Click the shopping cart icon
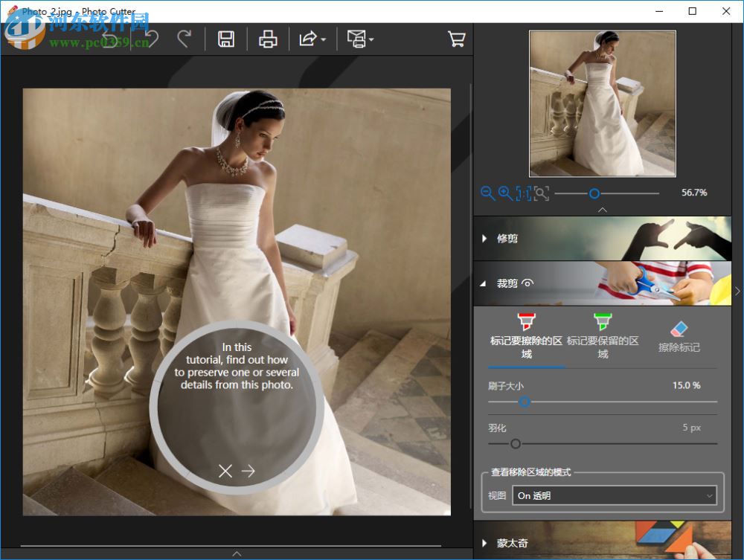This screenshot has height=560, width=744. tap(457, 39)
